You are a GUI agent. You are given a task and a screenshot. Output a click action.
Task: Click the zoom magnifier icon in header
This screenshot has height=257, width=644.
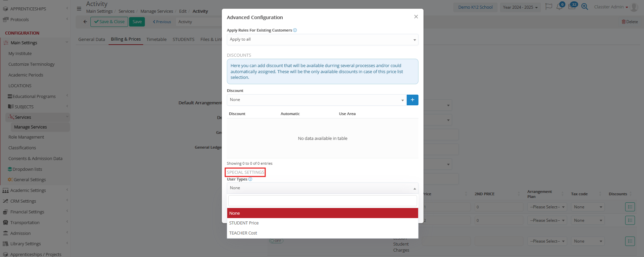pyautogui.click(x=585, y=7)
